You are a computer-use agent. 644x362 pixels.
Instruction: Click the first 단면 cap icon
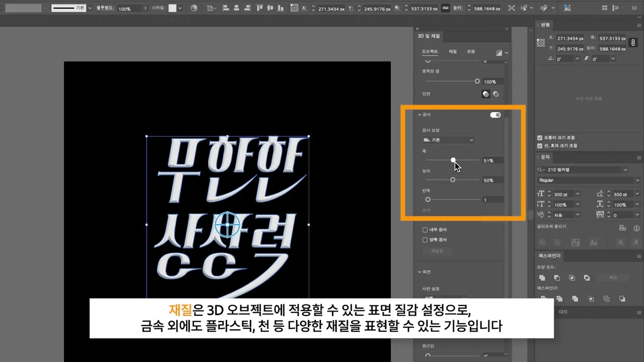pyautogui.click(x=486, y=94)
